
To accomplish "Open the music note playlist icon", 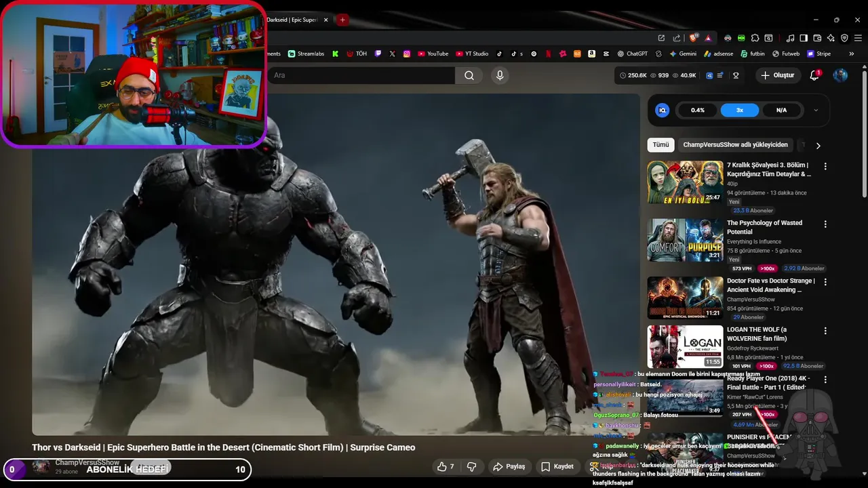I will [790, 38].
